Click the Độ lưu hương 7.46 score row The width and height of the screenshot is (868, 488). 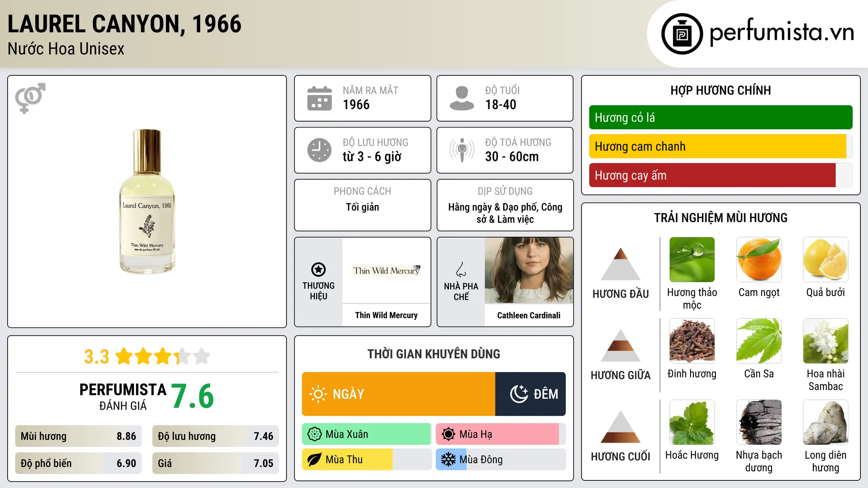215,436
